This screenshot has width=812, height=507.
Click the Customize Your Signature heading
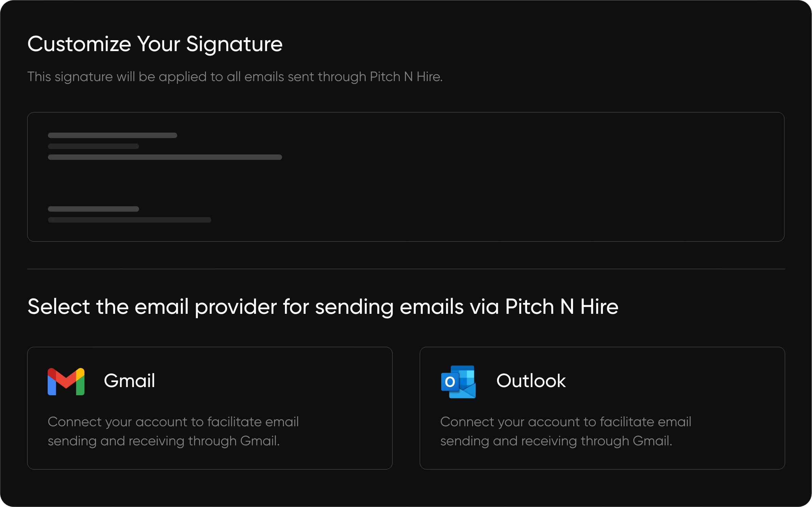pos(155,44)
